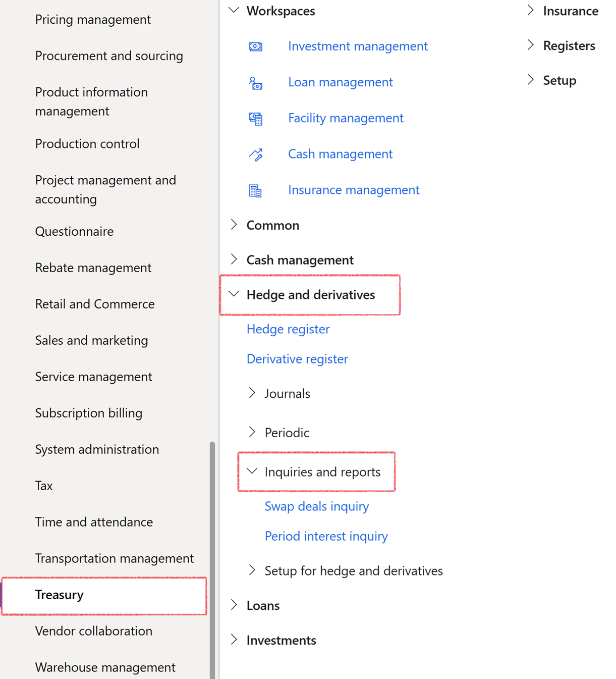The image size is (616, 679).
Task: Open Swap deals inquiry
Action: (x=317, y=506)
